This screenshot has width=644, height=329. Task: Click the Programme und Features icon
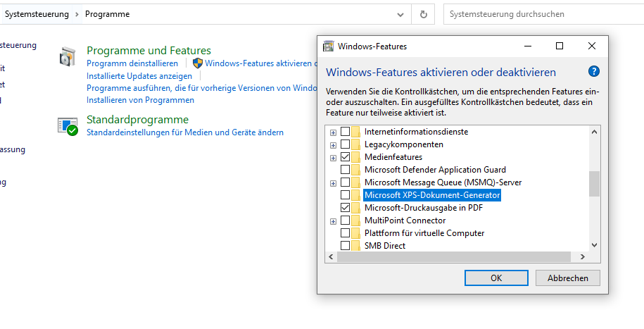tap(68, 57)
